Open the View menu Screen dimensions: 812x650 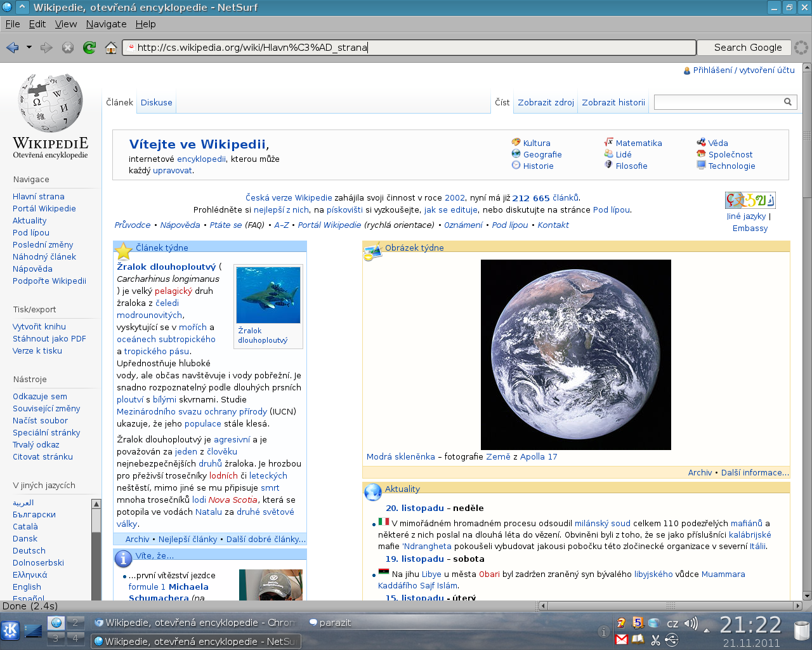point(66,24)
